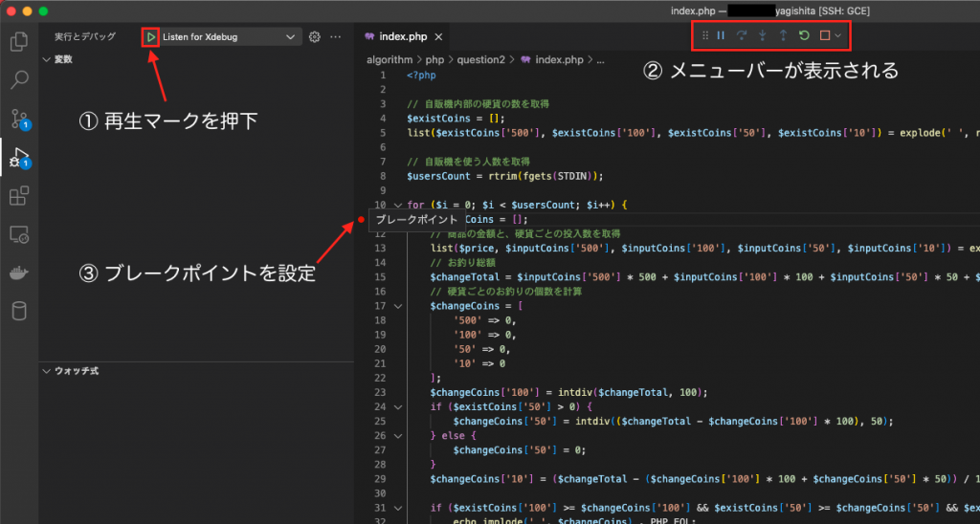
Task: Open the Remote Explorer icon
Action: pyautogui.click(x=18, y=234)
